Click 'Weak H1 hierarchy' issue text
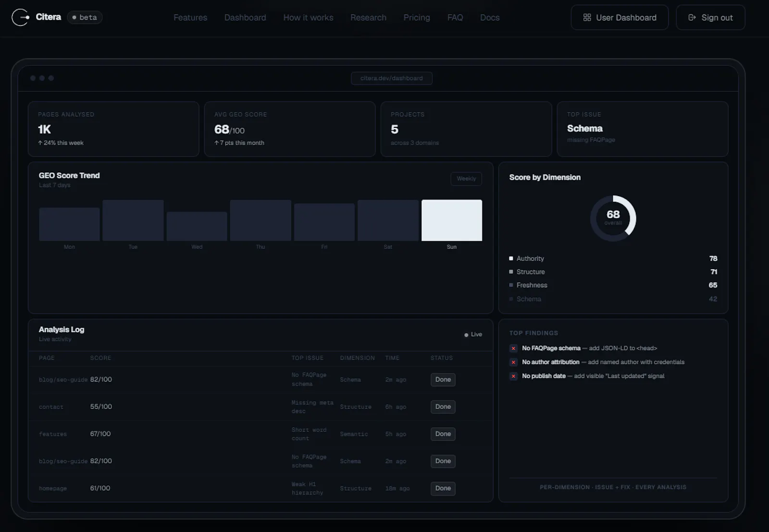 pyautogui.click(x=308, y=488)
